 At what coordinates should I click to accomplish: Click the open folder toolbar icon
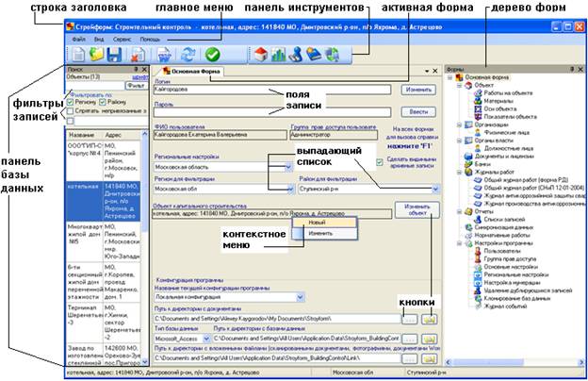(96, 55)
